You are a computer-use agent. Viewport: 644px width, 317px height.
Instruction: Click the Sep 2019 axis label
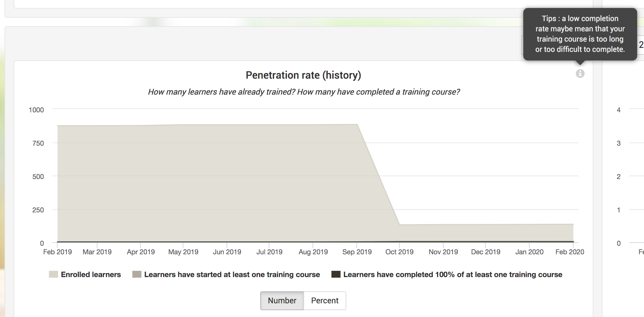pos(357,252)
